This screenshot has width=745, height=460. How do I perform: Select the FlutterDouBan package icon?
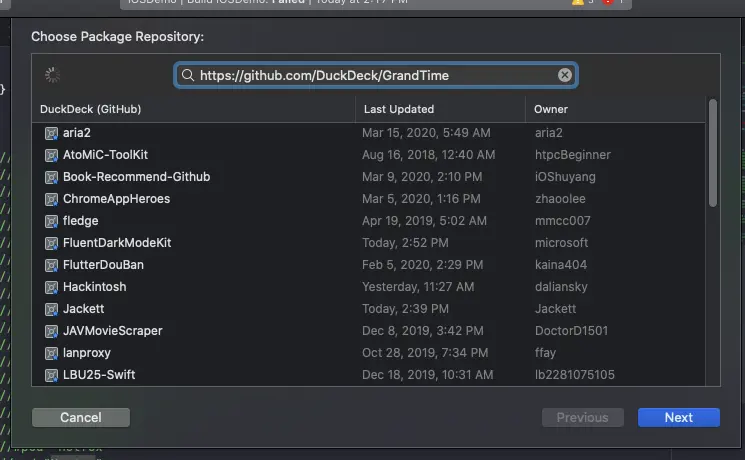[51, 265]
